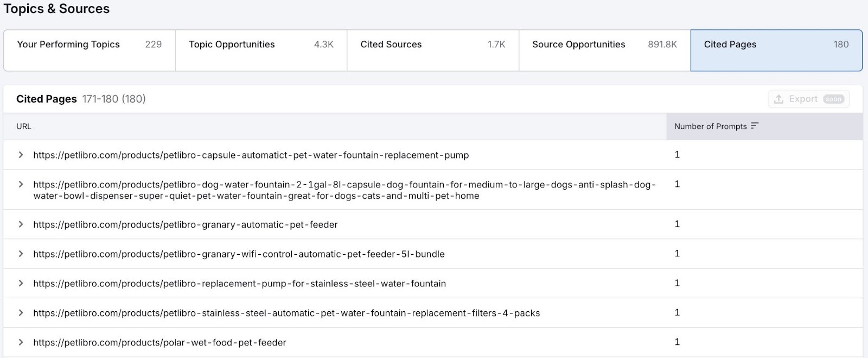The height and width of the screenshot is (358, 868).
Task: Click the Export upload icon
Action: click(778, 99)
